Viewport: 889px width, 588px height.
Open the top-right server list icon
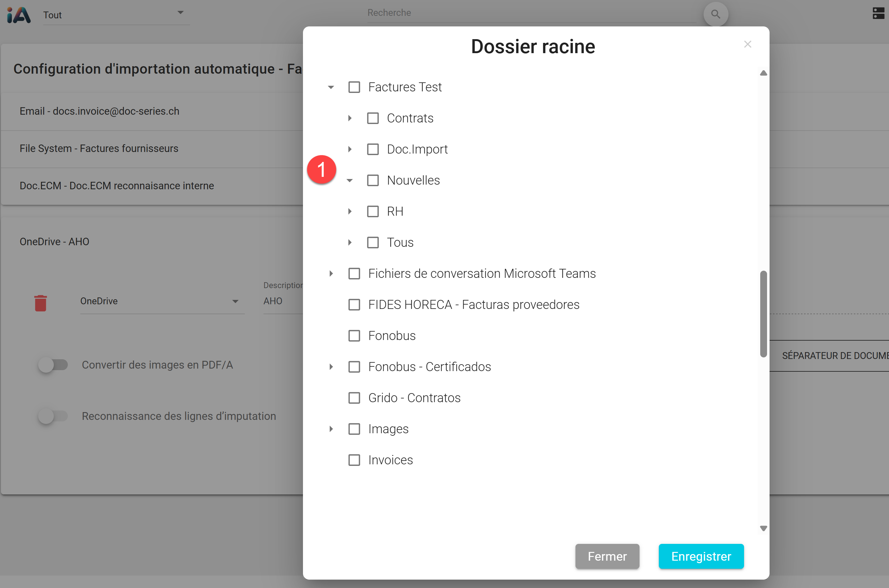tap(878, 13)
